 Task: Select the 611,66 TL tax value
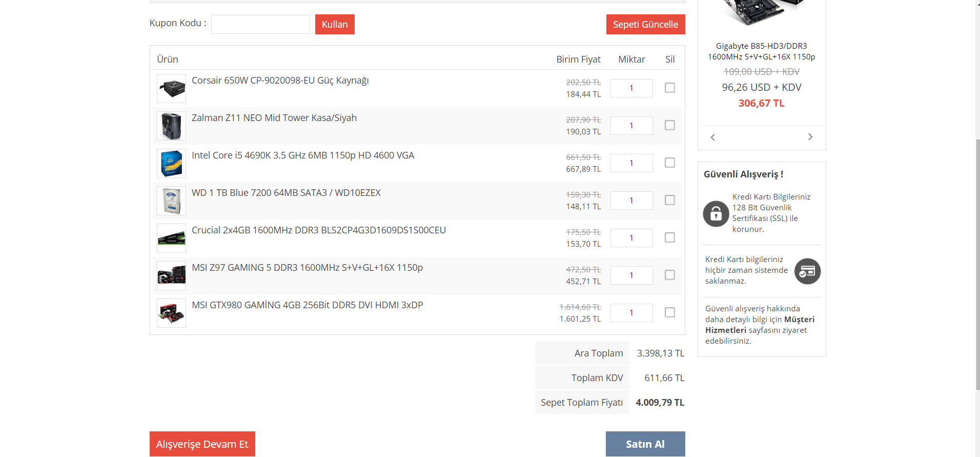tap(664, 378)
